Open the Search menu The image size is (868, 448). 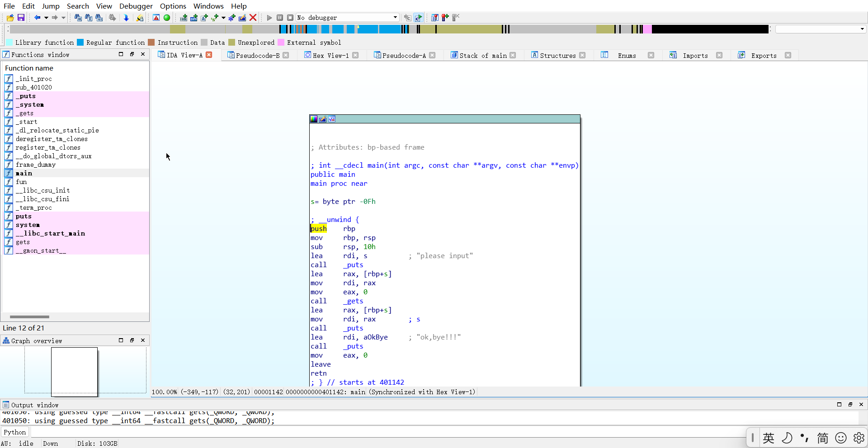(x=78, y=6)
